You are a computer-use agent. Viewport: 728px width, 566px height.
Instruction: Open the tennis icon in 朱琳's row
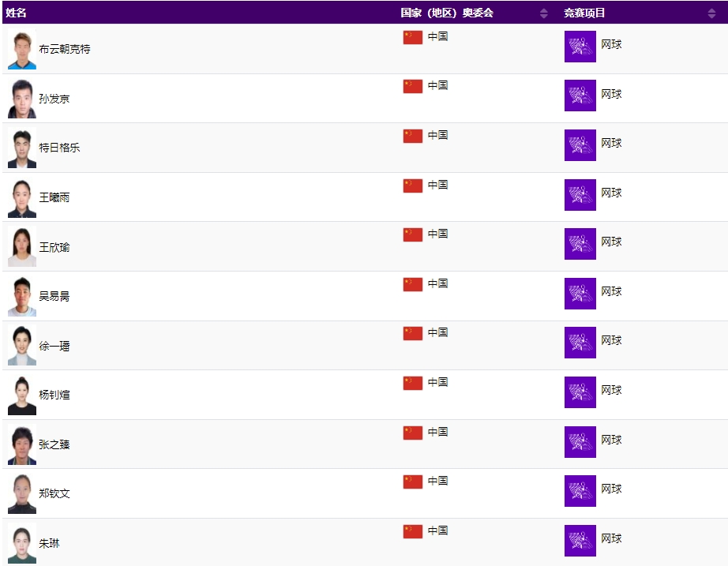pyautogui.click(x=580, y=541)
